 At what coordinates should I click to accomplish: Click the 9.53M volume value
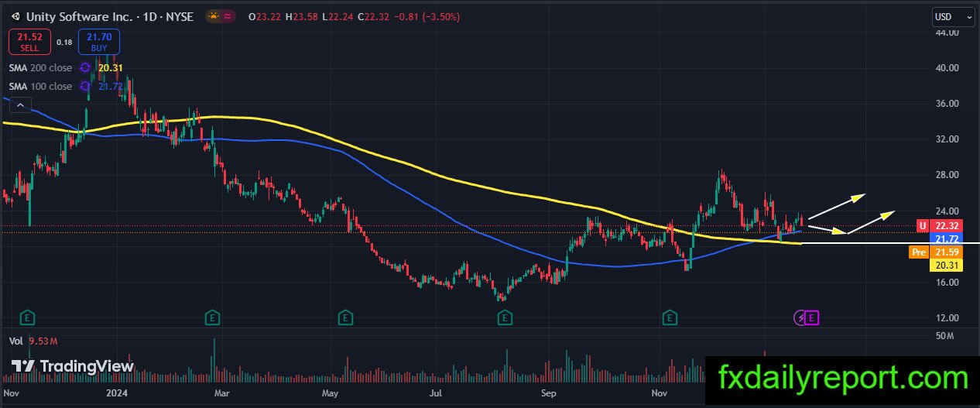[x=44, y=341]
